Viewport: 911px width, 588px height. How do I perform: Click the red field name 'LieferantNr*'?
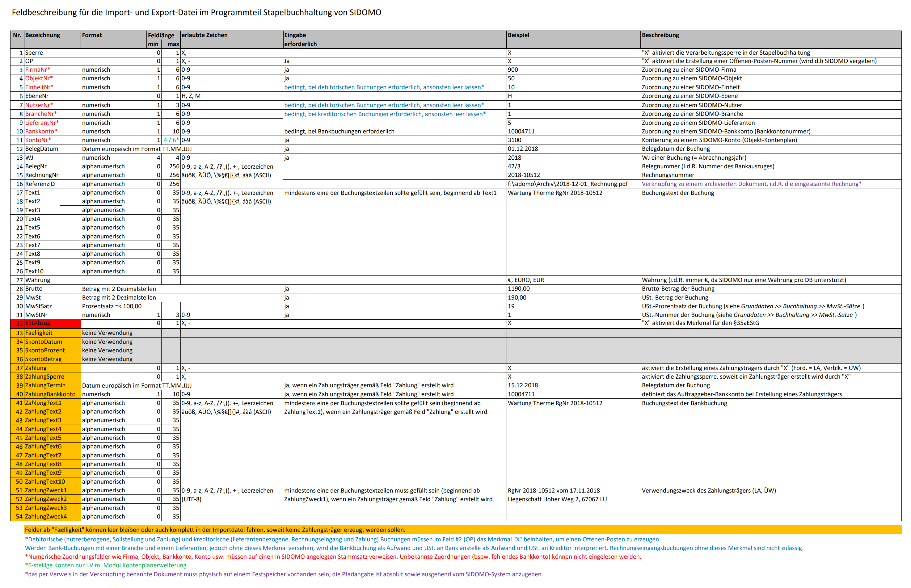[42, 123]
